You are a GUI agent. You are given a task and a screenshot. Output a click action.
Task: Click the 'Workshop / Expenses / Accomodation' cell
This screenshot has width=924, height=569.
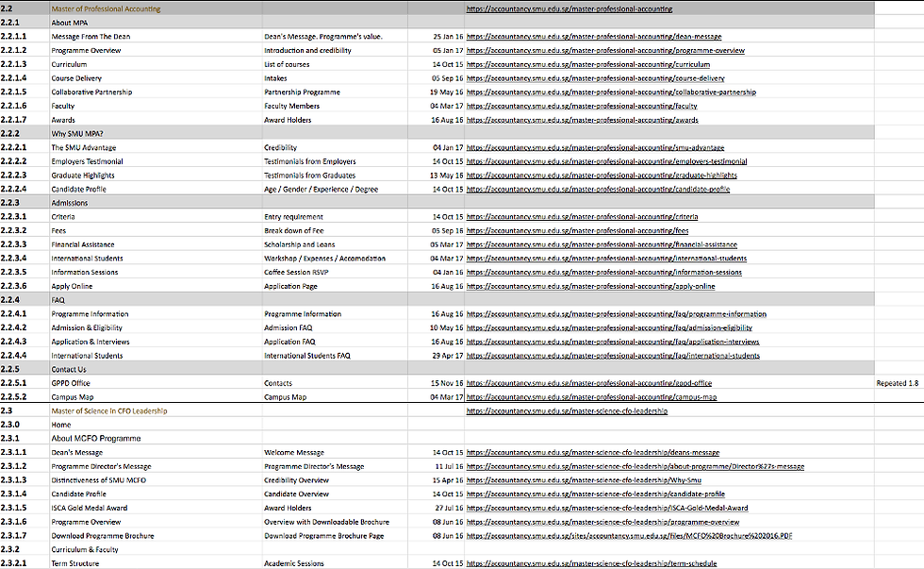[335, 259]
